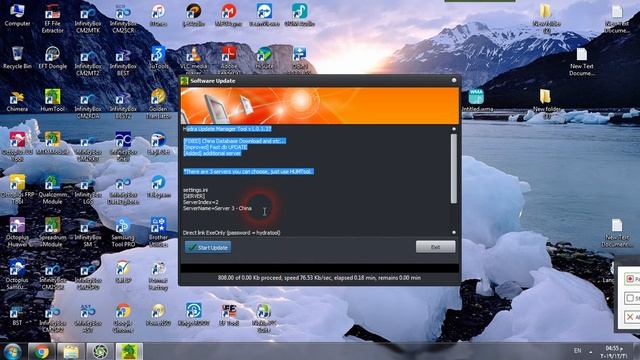Click the 'settings.ini' line in changelog
Viewport: 640px width, 360px height.
pos(195,190)
